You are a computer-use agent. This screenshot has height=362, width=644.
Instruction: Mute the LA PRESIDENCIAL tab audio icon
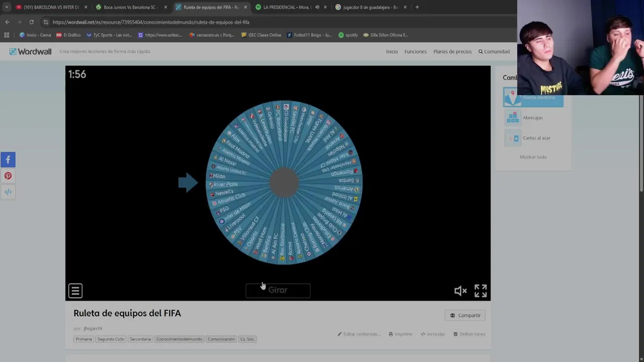(317, 7)
